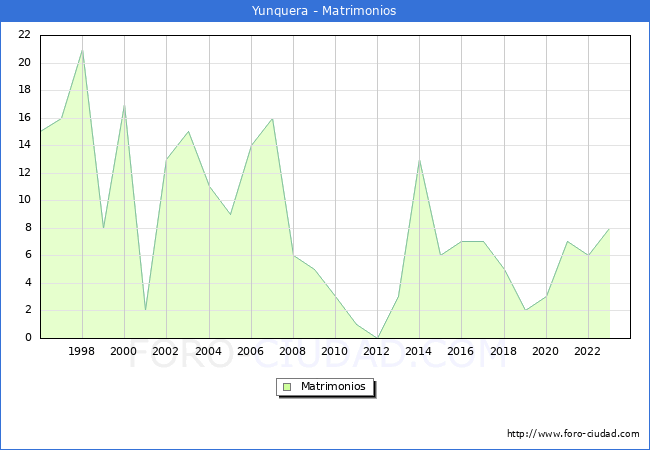Click the y-axis value 2
This screenshot has height=450, width=650.
pos(28,310)
